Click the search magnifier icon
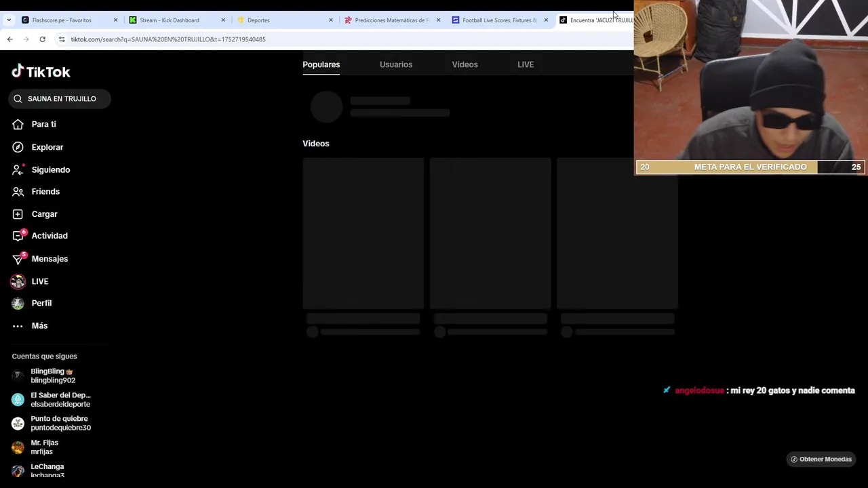The height and width of the screenshot is (488, 868). pos(18,99)
